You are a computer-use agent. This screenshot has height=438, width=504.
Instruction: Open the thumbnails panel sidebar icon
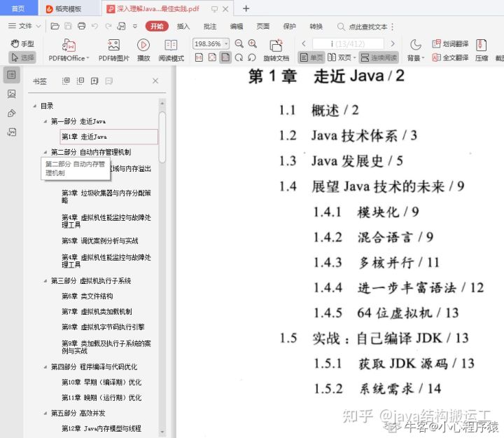click(12, 94)
